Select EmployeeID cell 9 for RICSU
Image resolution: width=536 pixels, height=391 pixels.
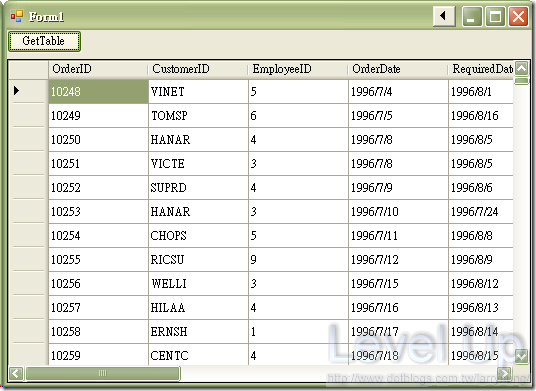(298, 259)
